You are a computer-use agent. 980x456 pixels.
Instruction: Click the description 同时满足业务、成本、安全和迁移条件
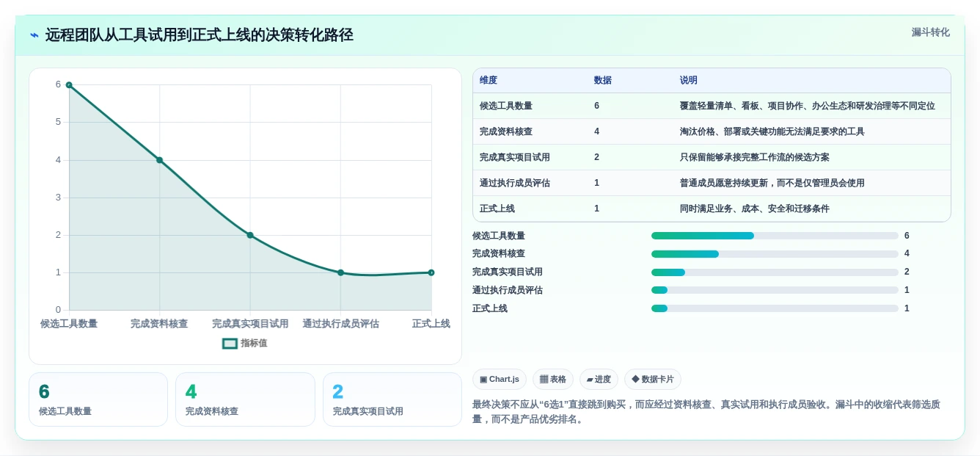(x=755, y=209)
